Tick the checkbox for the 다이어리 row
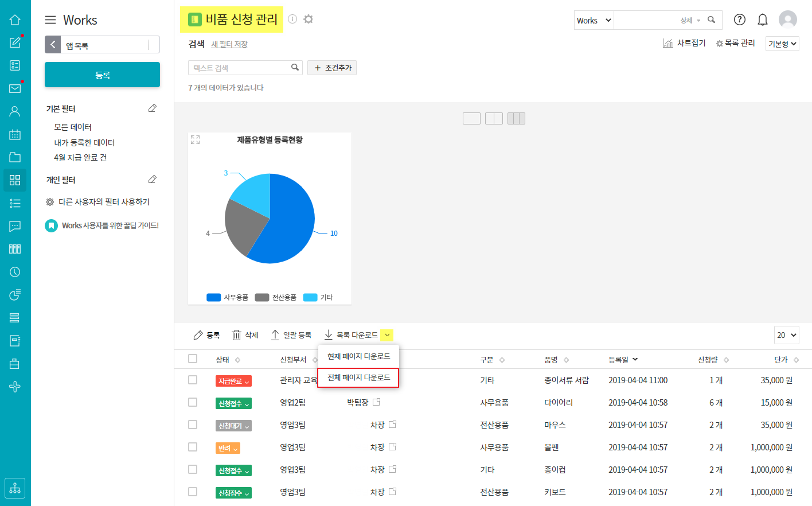The width and height of the screenshot is (812, 506). click(x=193, y=402)
